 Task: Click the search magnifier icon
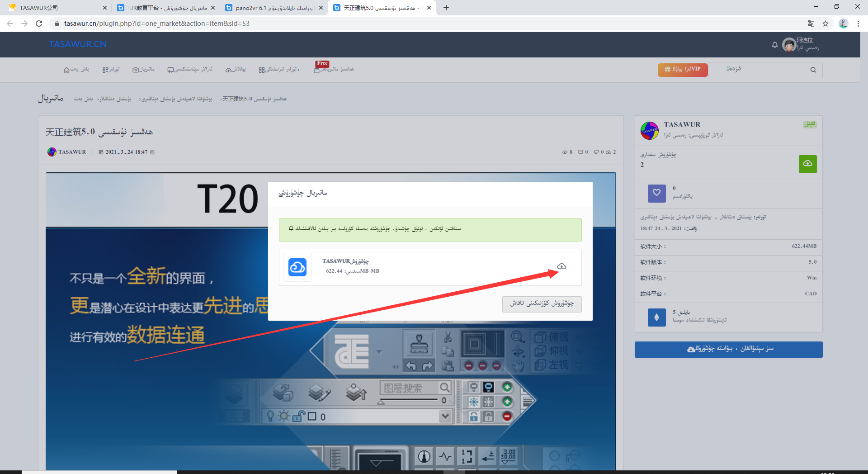point(813,70)
